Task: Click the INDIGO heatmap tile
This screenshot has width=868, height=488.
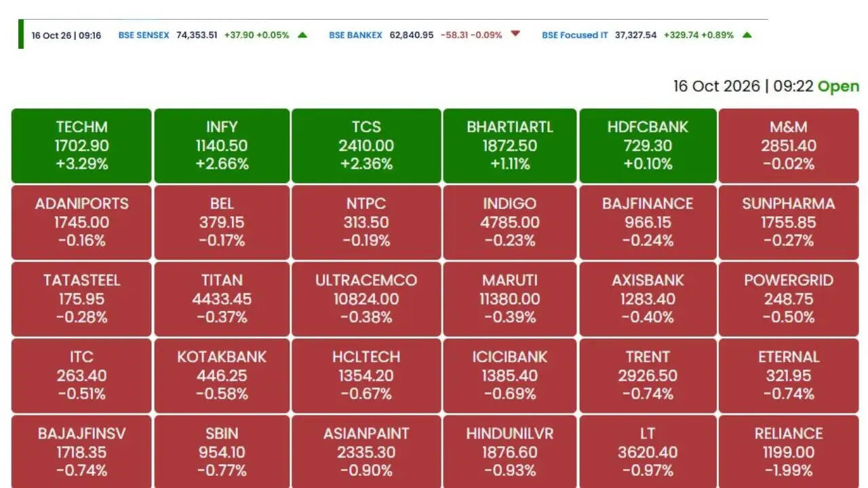Action: [510, 222]
